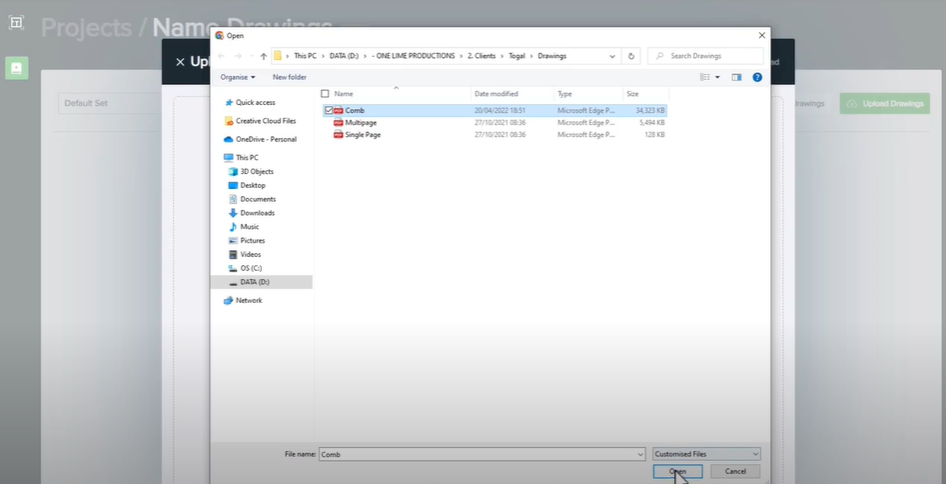The width and height of the screenshot is (946, 484).
Task: Click Togal in the address breadcrumb
Action: pos(517,56)
